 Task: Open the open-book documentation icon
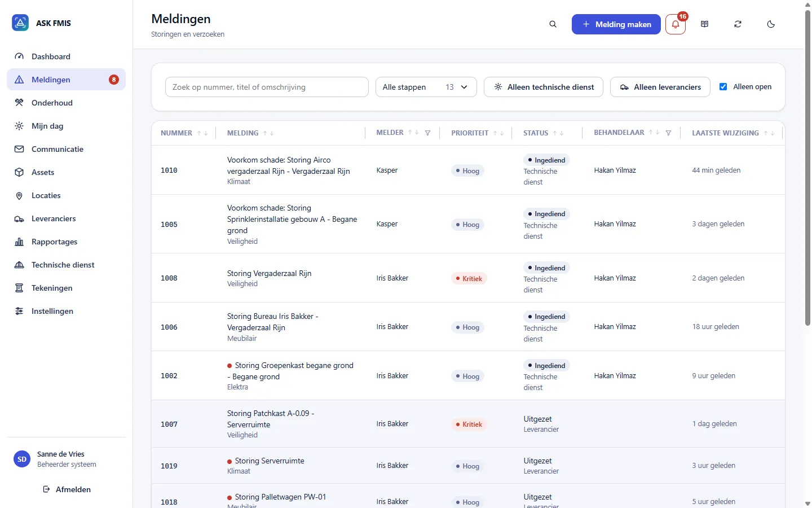pyautogui.click(x=704, y=24)
